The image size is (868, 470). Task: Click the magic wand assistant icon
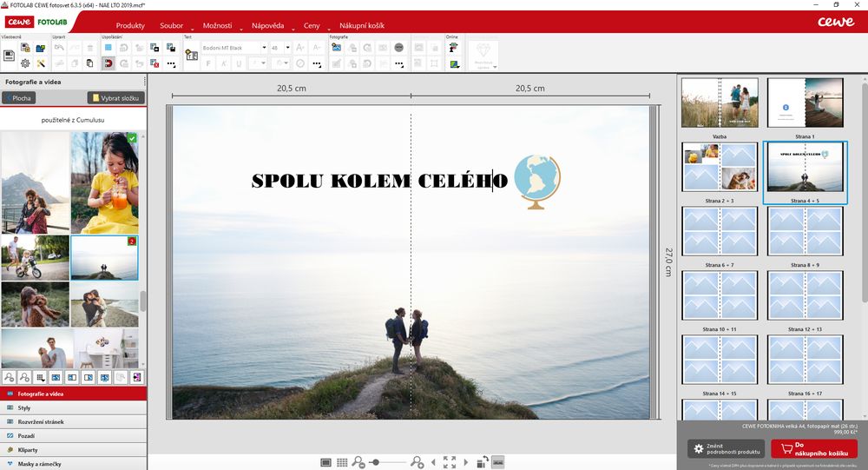coord(41,63)
